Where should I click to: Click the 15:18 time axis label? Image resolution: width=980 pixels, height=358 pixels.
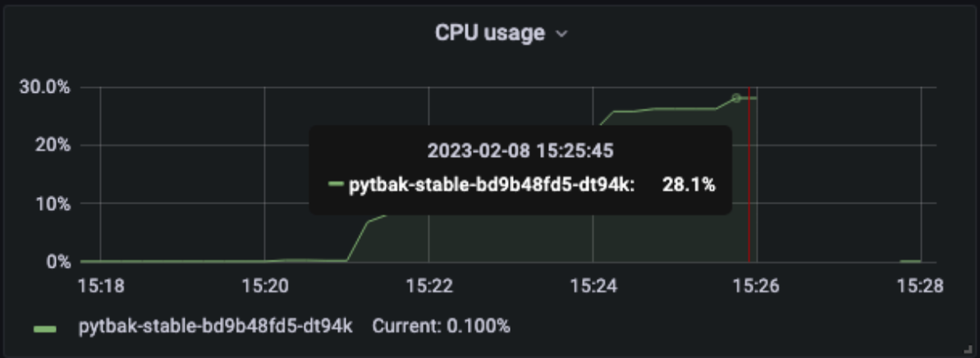(x=100, y=286)
